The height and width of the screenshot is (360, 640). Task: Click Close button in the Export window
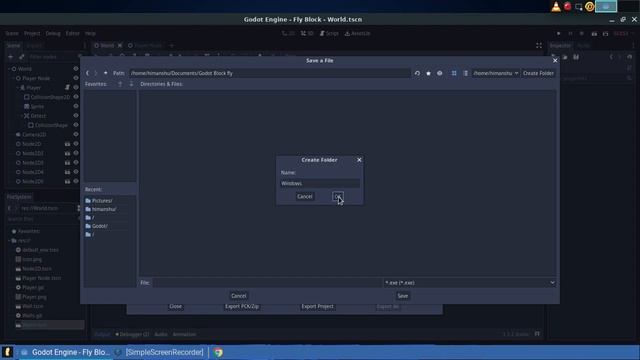click(176, 306)
